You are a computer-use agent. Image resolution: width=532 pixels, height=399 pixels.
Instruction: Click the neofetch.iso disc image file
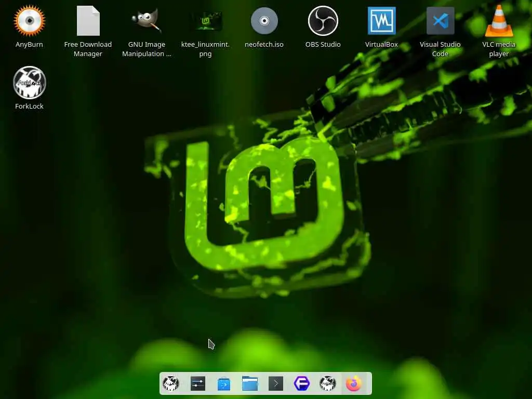264,21
